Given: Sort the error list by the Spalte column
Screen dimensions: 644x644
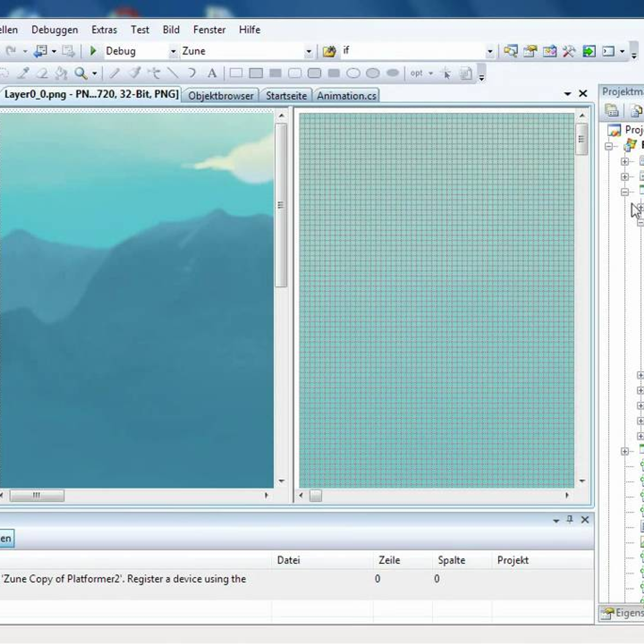Looking at the screenshot, I should pyautogui.click(x=462, y=560).
